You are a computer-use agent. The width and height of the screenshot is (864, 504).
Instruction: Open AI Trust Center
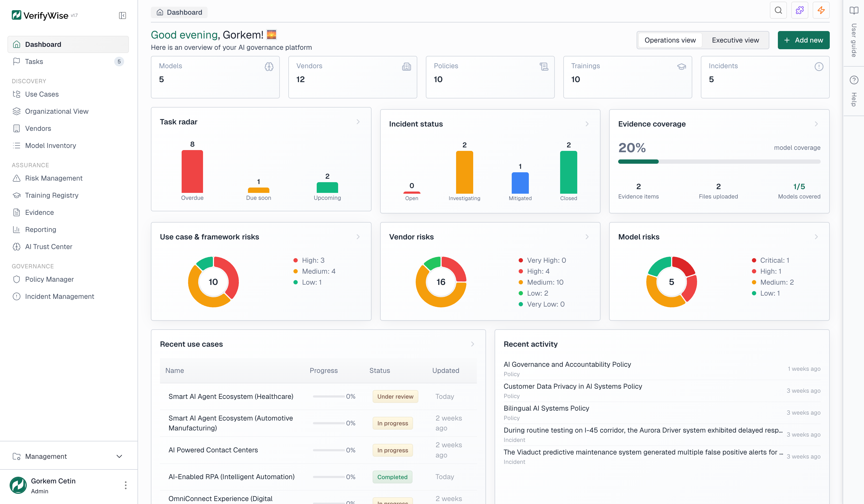pyautogui.click(x=68, y=246)
